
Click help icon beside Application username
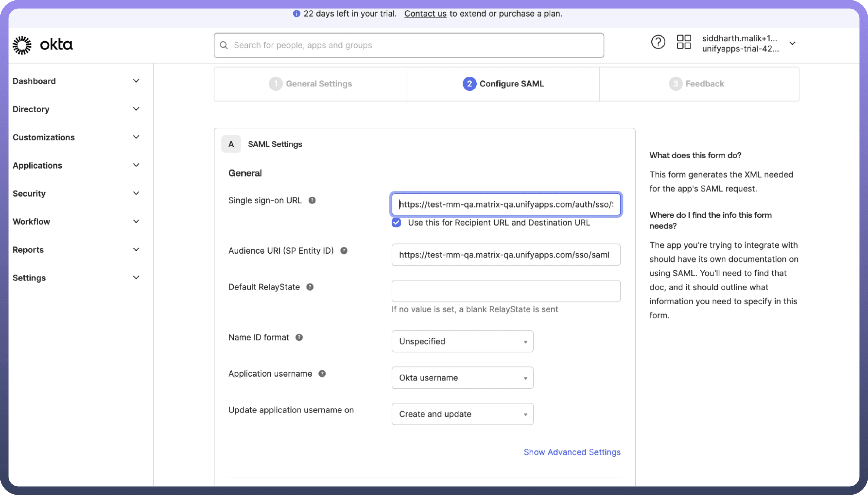point(322,374)
